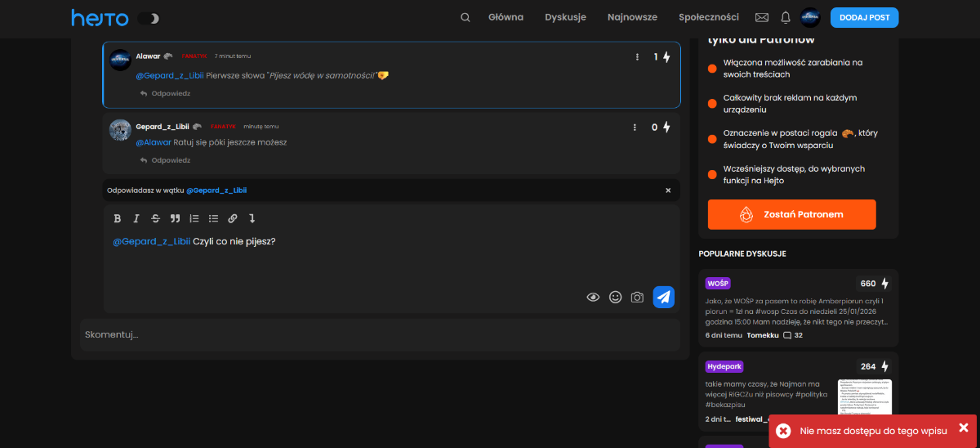Open the emoji picker

(x=616, y=298)
